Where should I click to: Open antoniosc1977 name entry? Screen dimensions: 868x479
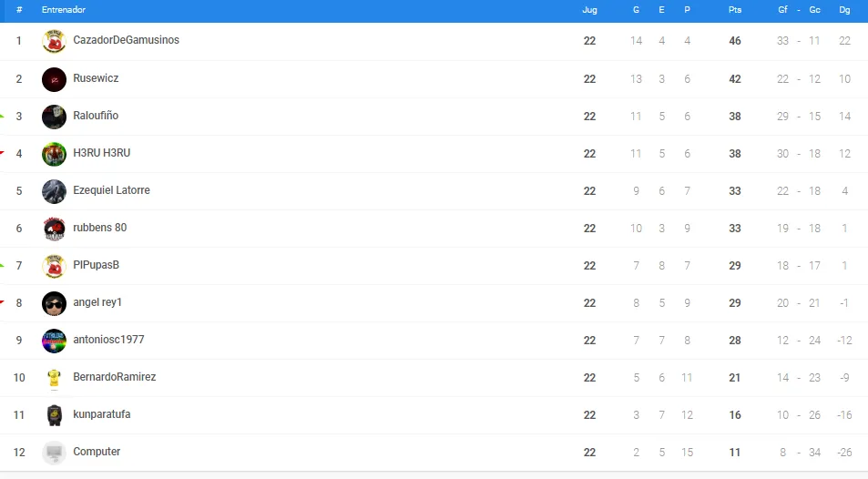click(108, 340)
